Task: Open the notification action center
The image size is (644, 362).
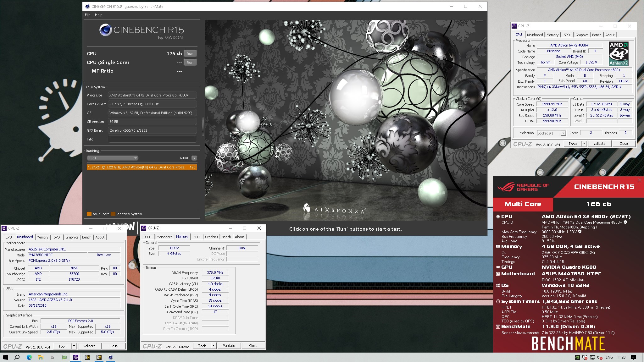Action: point(634,357)
